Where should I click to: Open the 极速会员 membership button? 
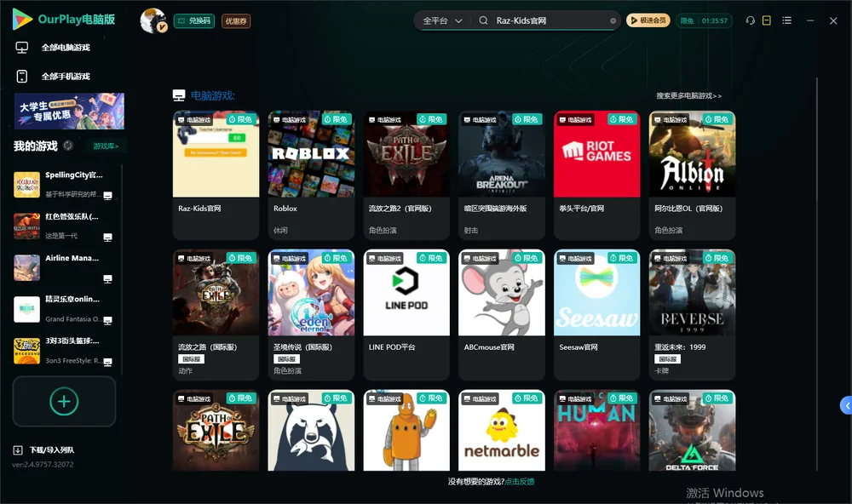tap(648, 20)
